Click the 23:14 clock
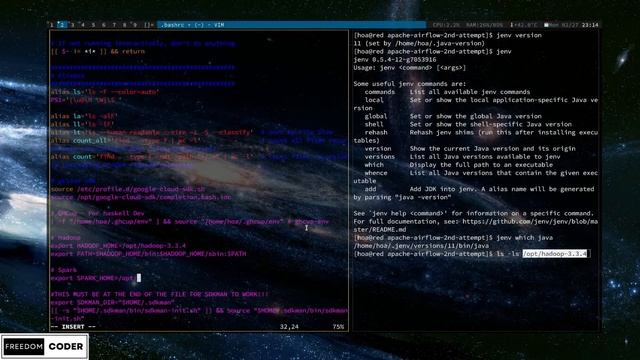The image size is (640, 360). tap(590, 25)
